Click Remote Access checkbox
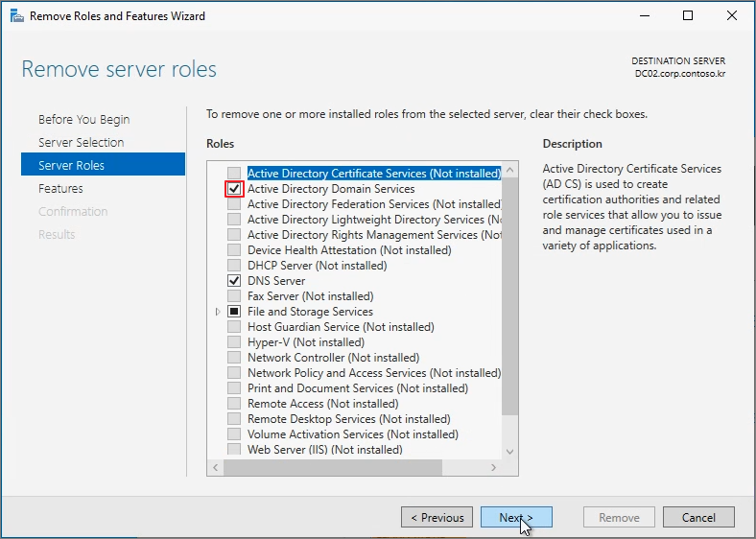Image resolution: width=756 pixels, height=539 pixels. pos(234,404)
